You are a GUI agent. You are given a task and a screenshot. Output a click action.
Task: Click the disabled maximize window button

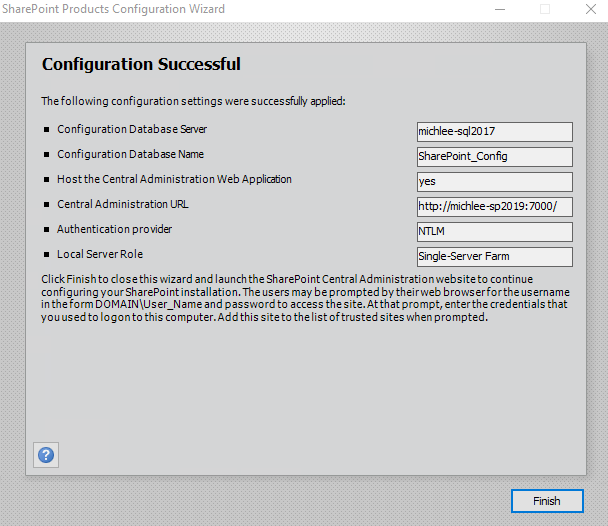point(545,9)
